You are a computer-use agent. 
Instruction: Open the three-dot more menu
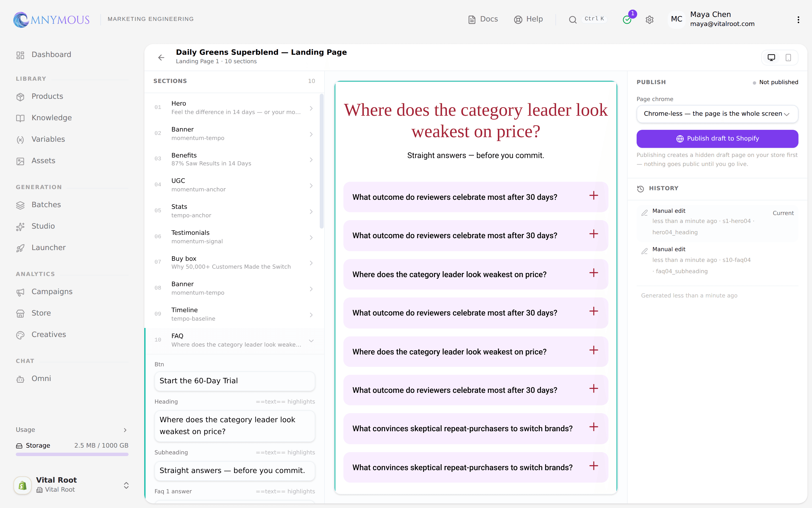[x=798, y=20]
